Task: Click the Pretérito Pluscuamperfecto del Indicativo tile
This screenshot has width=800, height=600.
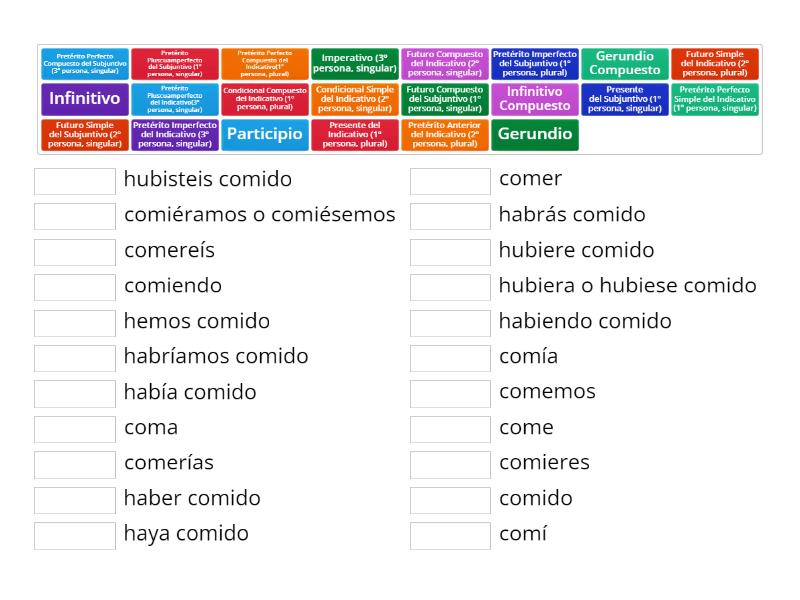Action: (174, 99)
